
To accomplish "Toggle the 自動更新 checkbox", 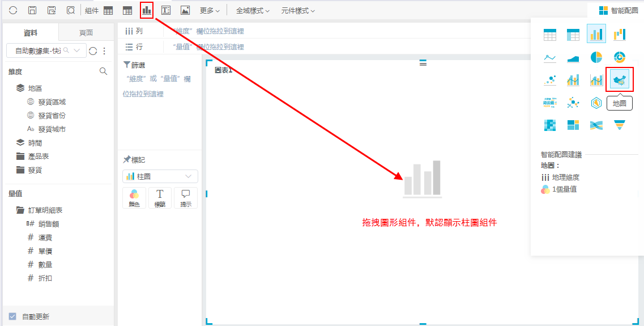I will 12,316.
